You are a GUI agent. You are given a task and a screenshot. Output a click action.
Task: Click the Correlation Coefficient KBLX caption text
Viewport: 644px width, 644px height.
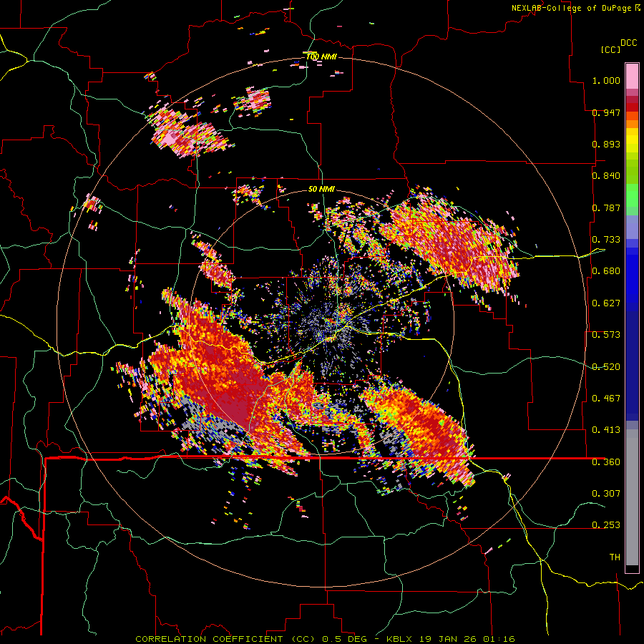click(x=325, y=639)
